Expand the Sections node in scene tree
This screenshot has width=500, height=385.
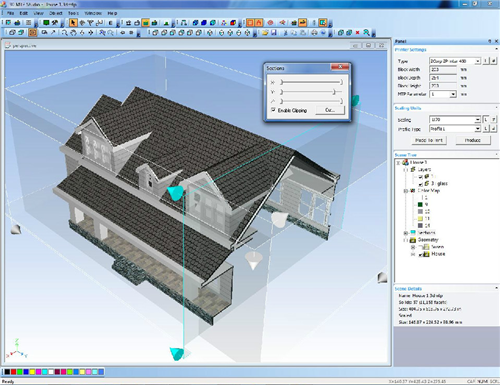click(x=406, y=233)
